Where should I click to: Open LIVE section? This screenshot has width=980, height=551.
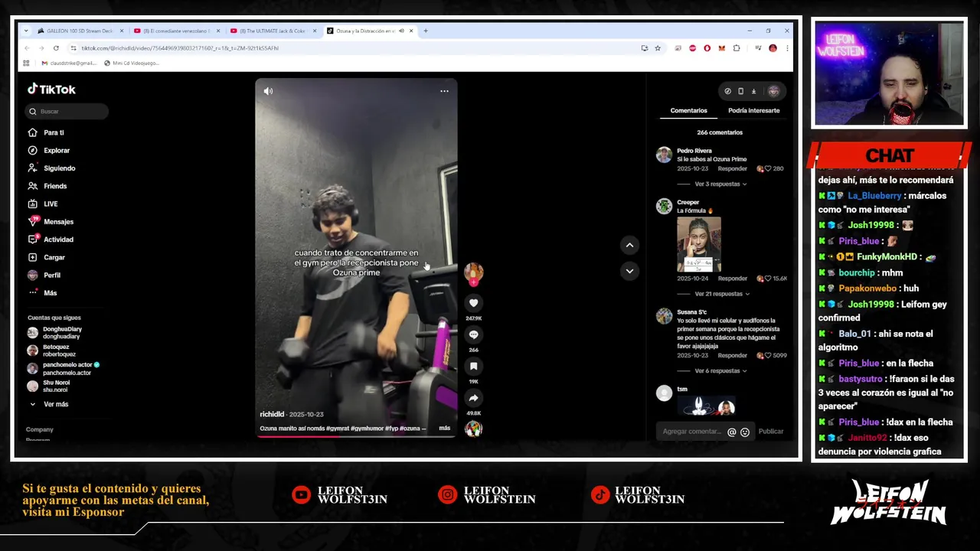pos(51,204)
